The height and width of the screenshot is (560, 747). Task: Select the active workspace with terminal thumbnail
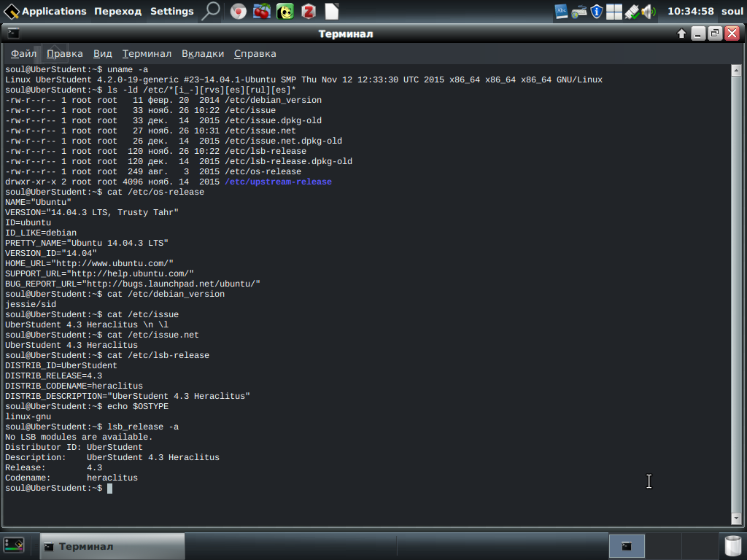pyautogui.click(x=627, y=546)
